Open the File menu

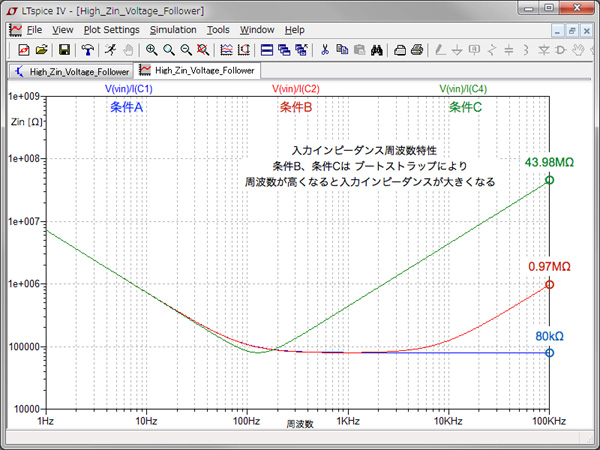[34, 30]
